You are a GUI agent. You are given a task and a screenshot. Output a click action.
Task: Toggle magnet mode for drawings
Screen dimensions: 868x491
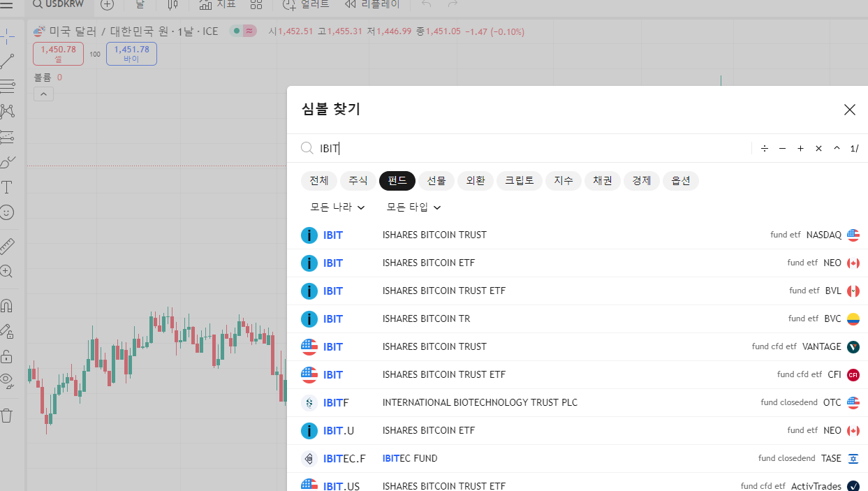7,305
